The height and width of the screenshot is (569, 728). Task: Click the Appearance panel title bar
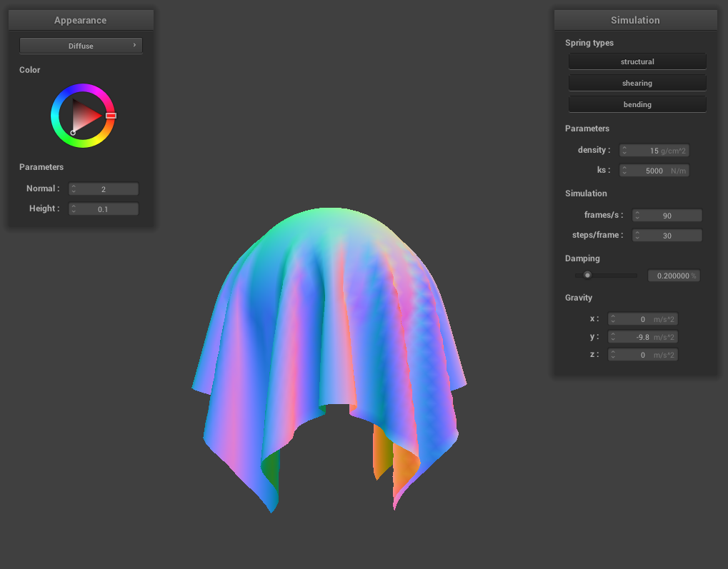pos(81,20)
